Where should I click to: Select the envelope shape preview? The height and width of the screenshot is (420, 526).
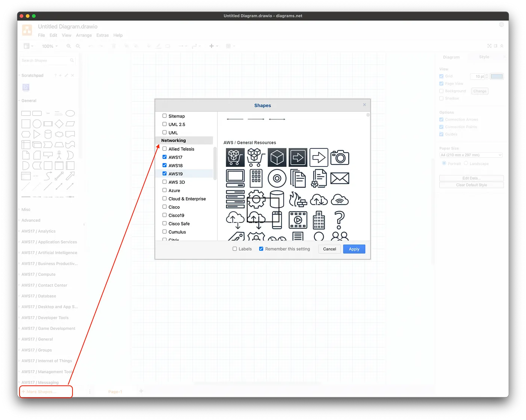click(340, 178)
